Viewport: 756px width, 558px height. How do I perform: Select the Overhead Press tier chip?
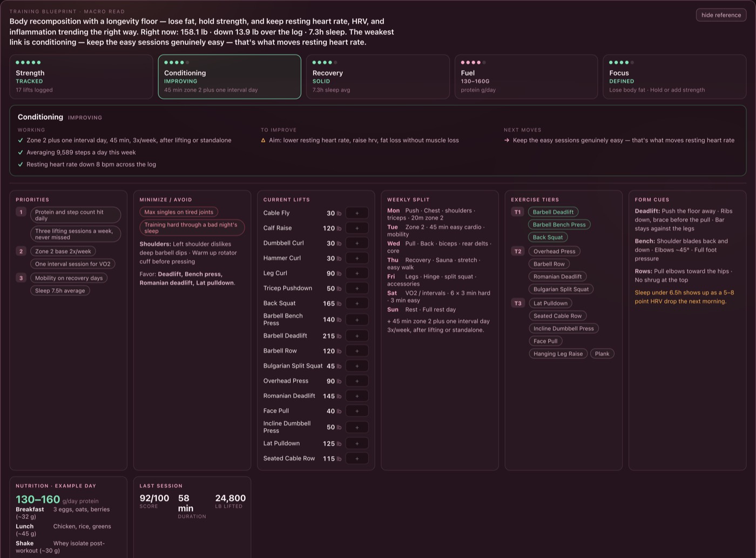click(x=555, y=251)
